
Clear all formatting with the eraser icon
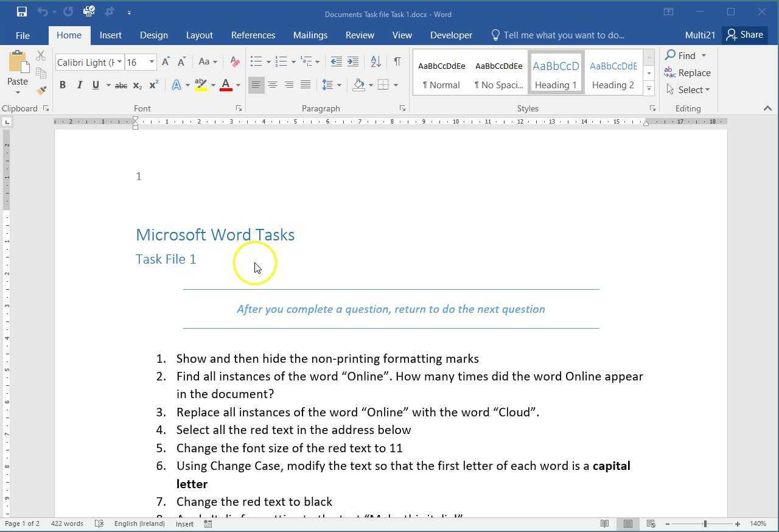click(x=235, y=62)
